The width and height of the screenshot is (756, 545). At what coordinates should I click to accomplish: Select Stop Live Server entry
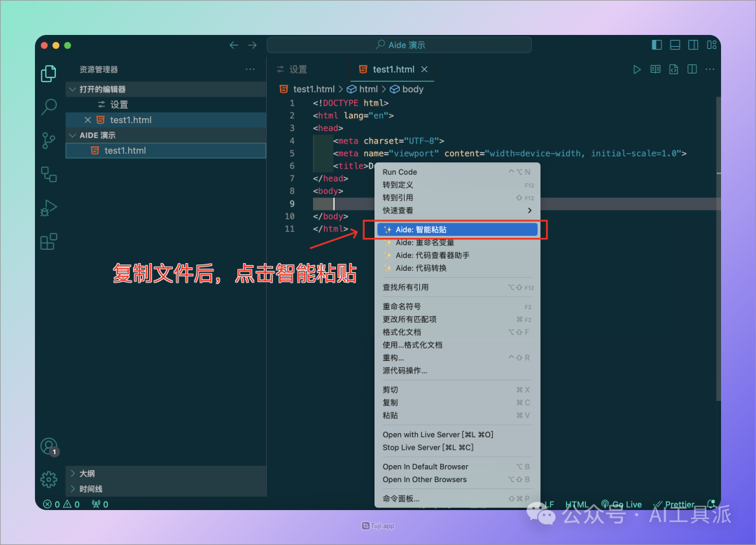457,447
